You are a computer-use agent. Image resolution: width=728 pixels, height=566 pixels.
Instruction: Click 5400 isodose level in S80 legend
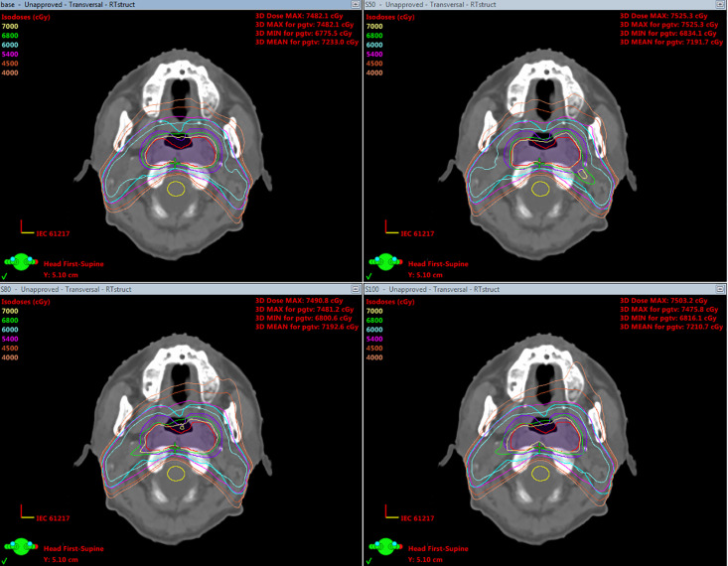[10, 339]
